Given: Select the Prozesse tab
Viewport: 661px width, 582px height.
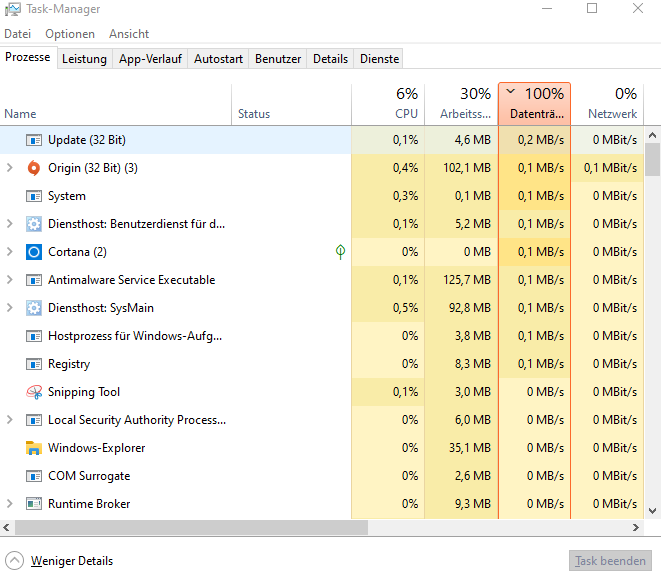Looking at the screenshot, I should 28,57.
